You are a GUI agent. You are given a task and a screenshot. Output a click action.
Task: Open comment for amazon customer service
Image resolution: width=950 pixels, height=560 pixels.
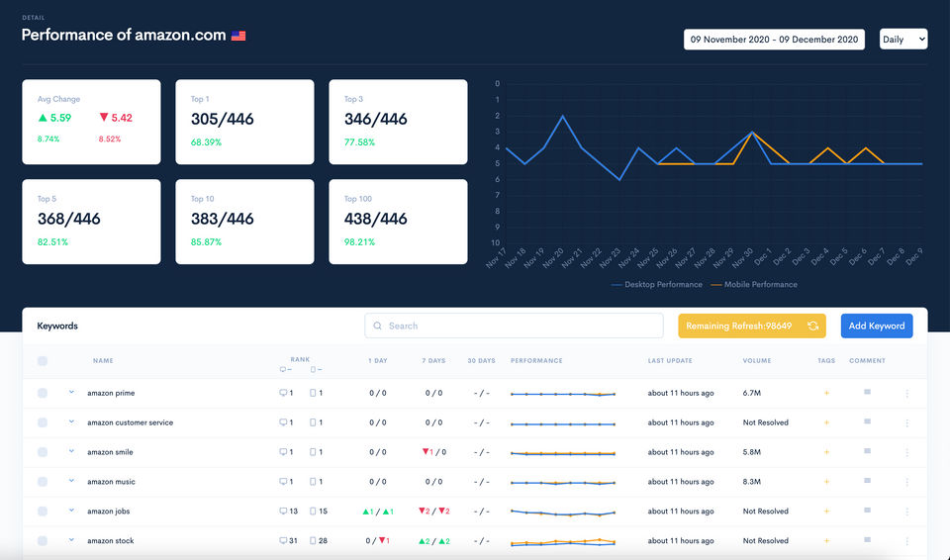[868, 421]
